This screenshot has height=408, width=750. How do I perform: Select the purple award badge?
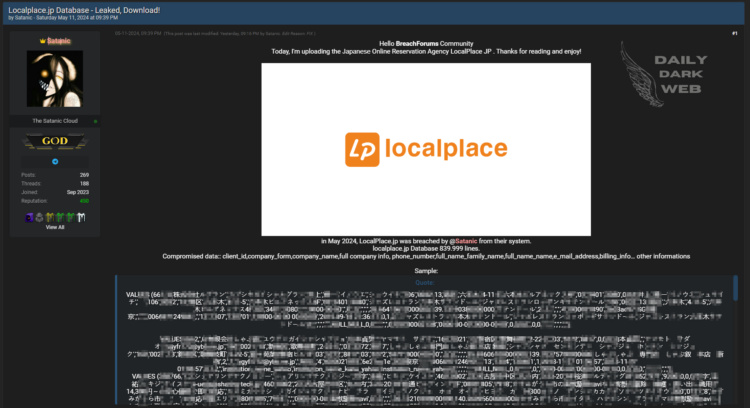29,218
